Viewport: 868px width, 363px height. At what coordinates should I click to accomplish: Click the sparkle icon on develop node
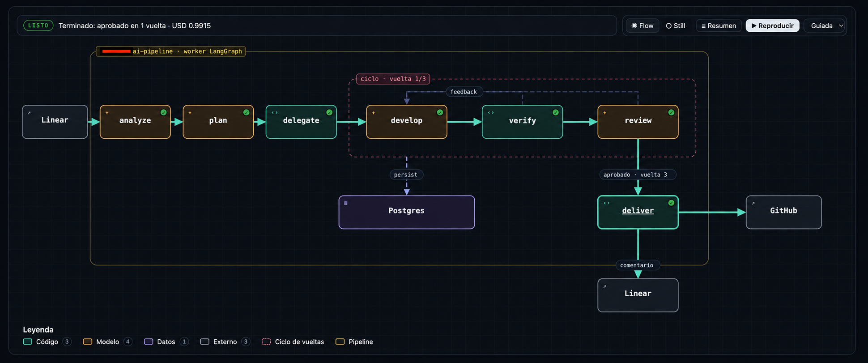click(x=374, y=113)
